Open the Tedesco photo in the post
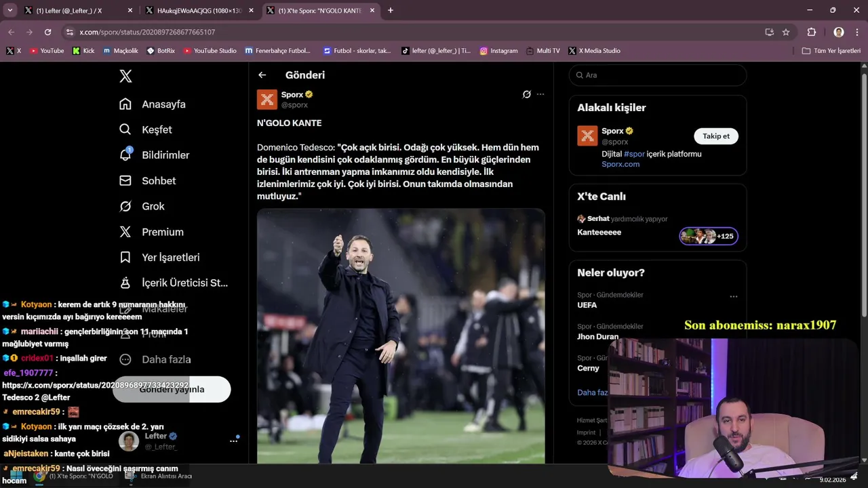Screen dimensions: 868x488 [x=401, y=336]
